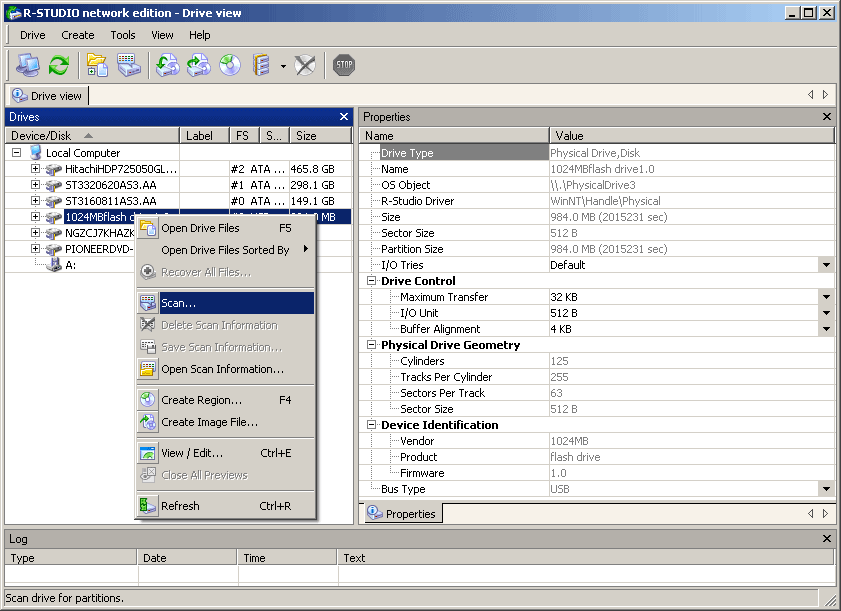The width and height of the screenshot is (841, 611).
Task: Expand the HitachiHDP725050GL drive node
Action: point(35,169)
